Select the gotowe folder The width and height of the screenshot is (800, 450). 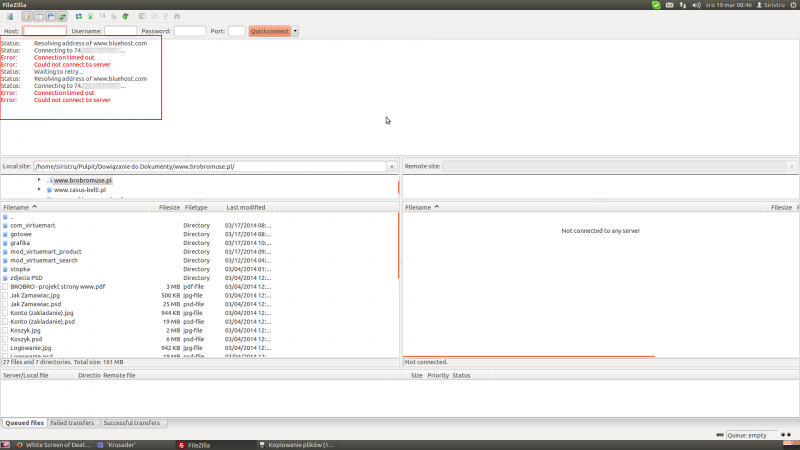pyautogui.click(x=21, y=234)
